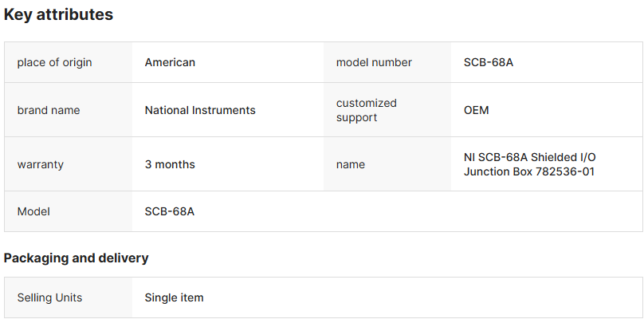Click SCB-68A value in the bottom Model row

coord(170,211)
